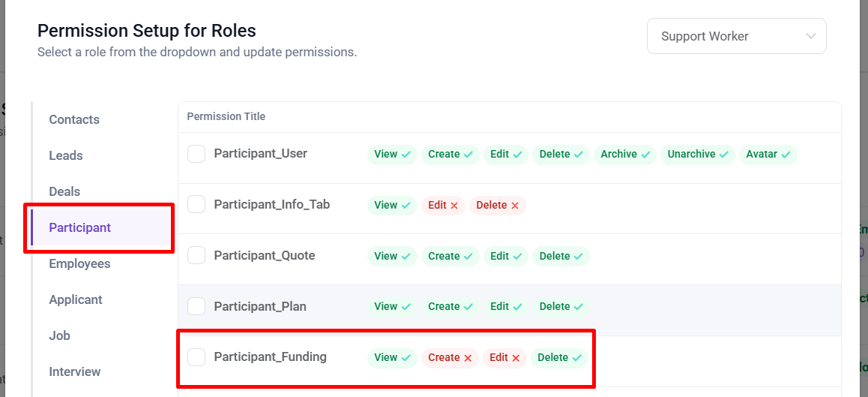Open the Applicant permissions tab
The image size is (868, 397).
[x=76, y=299]
